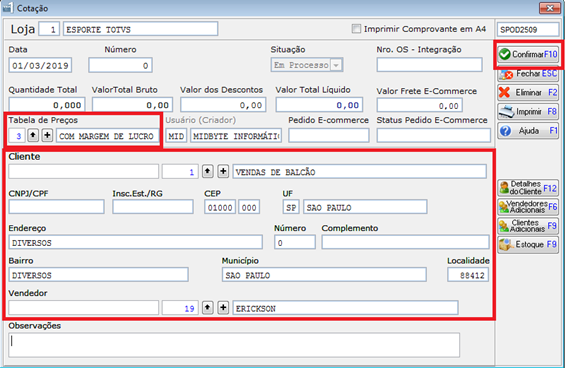Open the Estoque stock button
566x368 pixels.
pos(528,245)
